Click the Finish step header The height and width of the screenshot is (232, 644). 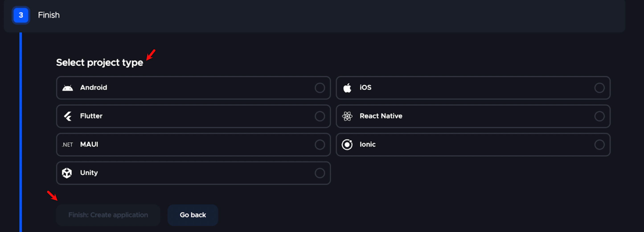click(49, 15)
